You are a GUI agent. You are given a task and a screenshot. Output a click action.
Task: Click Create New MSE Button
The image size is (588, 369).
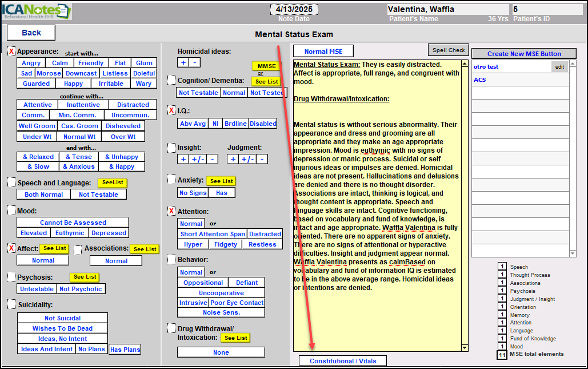pyautogui.click(x=523, y=54)
